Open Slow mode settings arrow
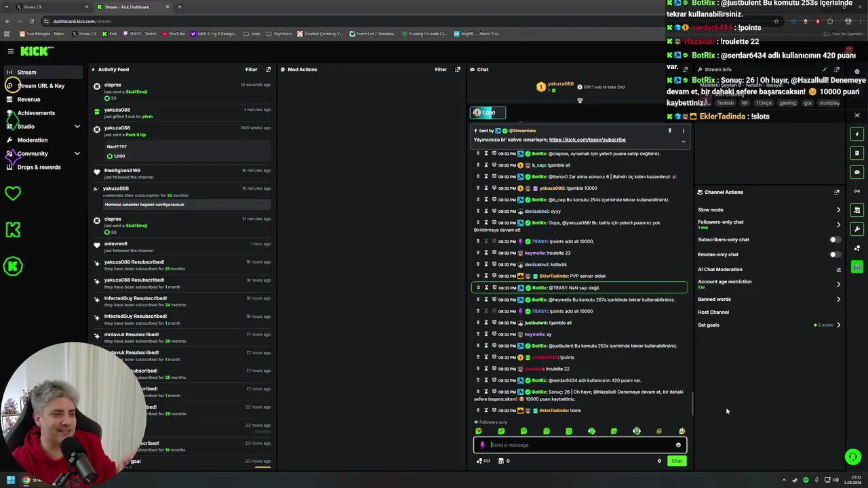Viewport: 868px width, 488px height. click(838, 209)
